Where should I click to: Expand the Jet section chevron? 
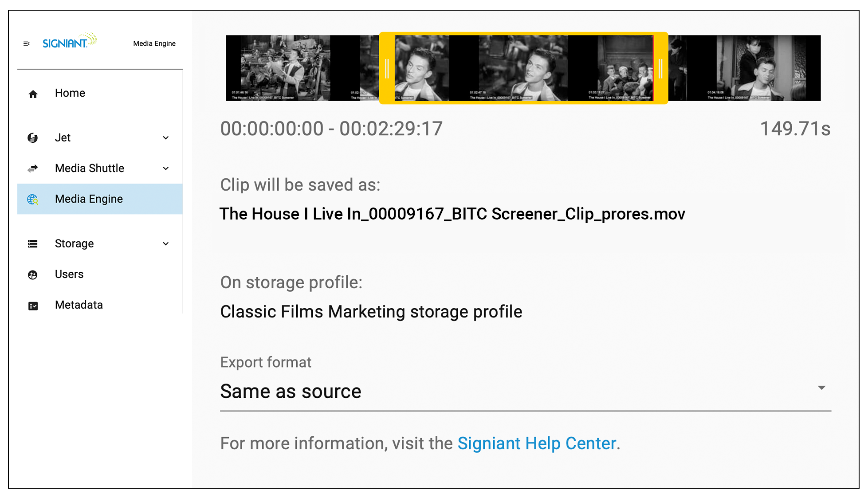point(165,138)
